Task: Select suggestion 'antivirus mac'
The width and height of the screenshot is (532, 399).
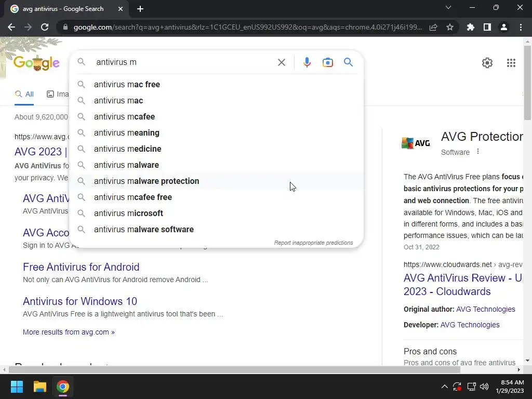Action: point(216,100)
